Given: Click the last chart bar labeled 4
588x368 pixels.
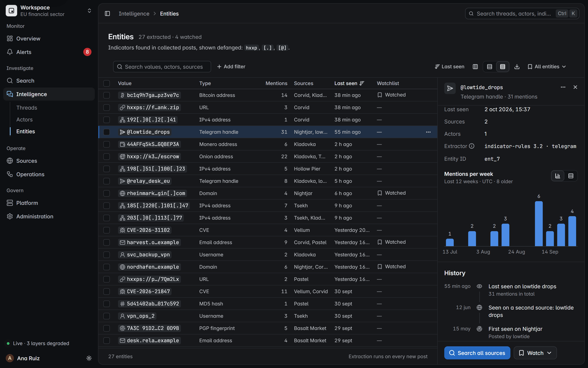Looking at the screenshot, I should point(572,231).
